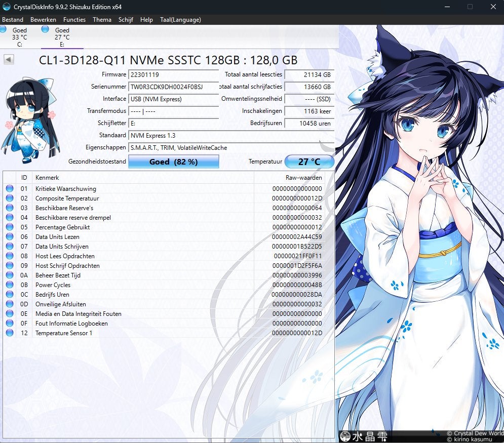Select the E: drive tab at 27 °C
504x443 pixels.
[x=62, y=37]
